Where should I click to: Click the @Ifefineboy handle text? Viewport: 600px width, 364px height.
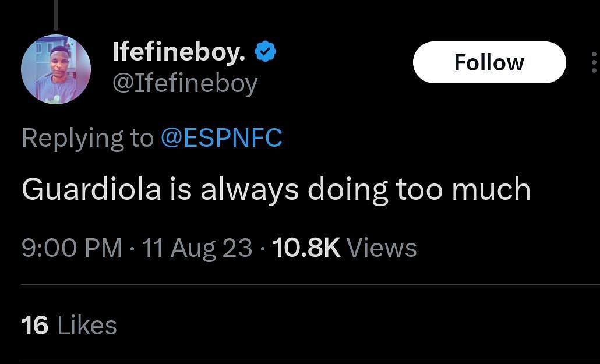point(185,83)
